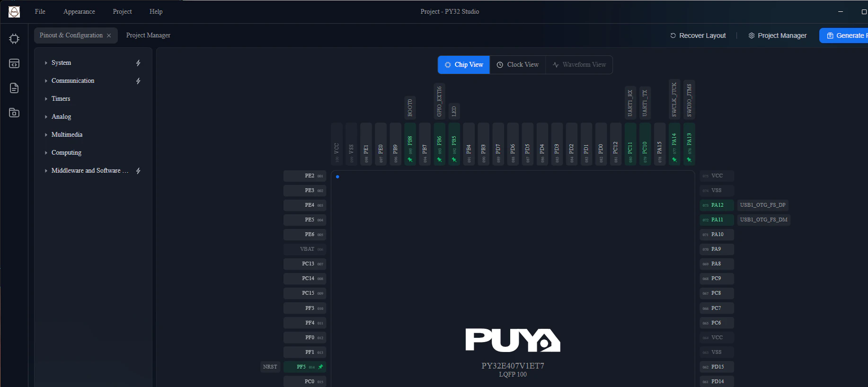Click Project Manager button at top right
The width and height of the screenshot is (868, 387).
click(x=778, y=35)
